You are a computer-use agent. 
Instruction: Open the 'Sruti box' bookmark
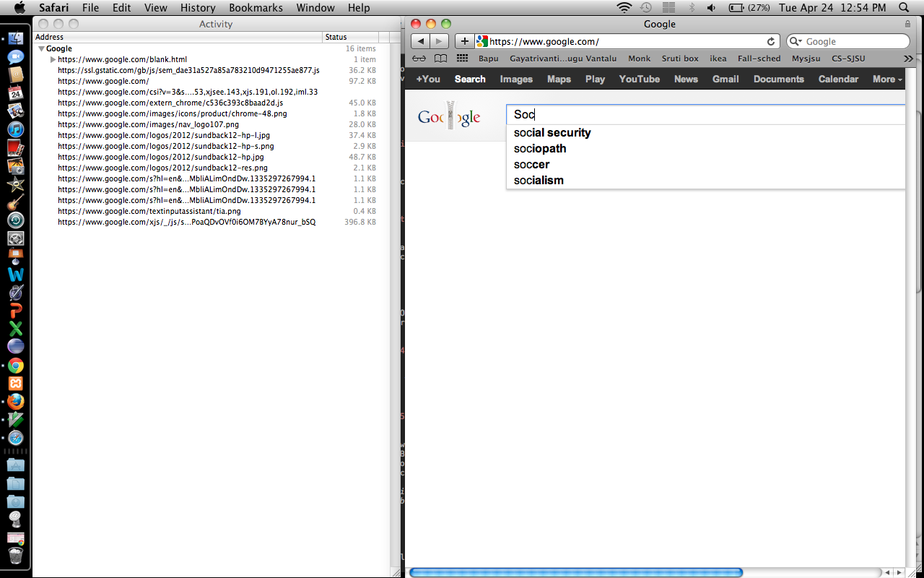[x=680, y=59]
